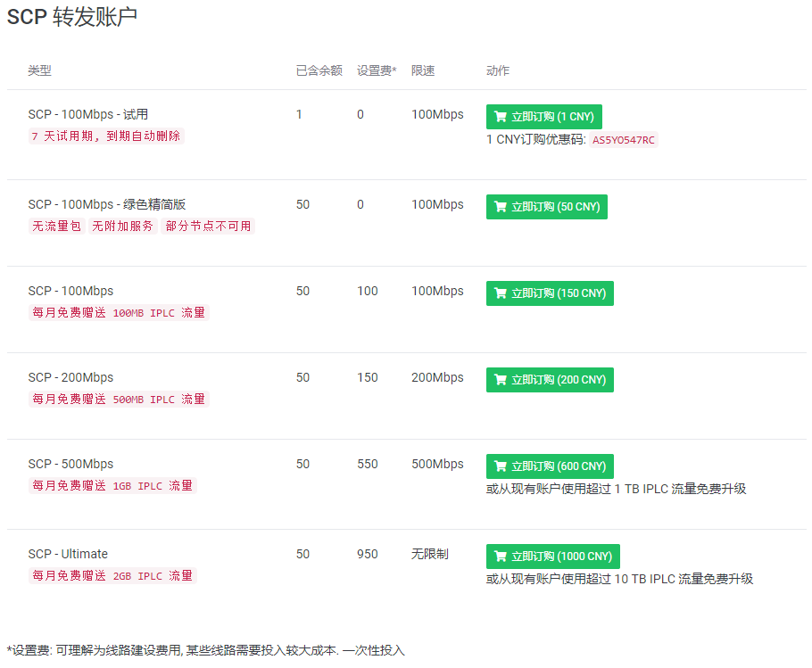Click the 部分节点不可用 tag
Viewport: 812px width, 668px height.
click(x=208, y=227)
